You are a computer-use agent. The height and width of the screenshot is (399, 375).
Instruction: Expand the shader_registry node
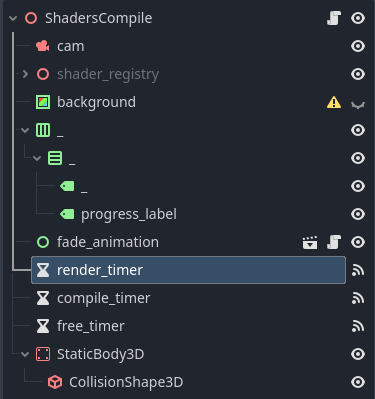click(x=25, y=74)
